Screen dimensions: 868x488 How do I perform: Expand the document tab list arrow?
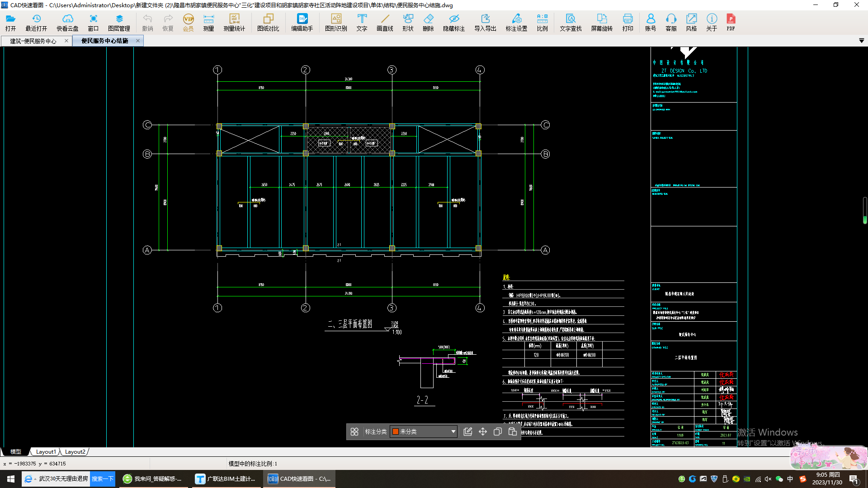click(861, 41)
